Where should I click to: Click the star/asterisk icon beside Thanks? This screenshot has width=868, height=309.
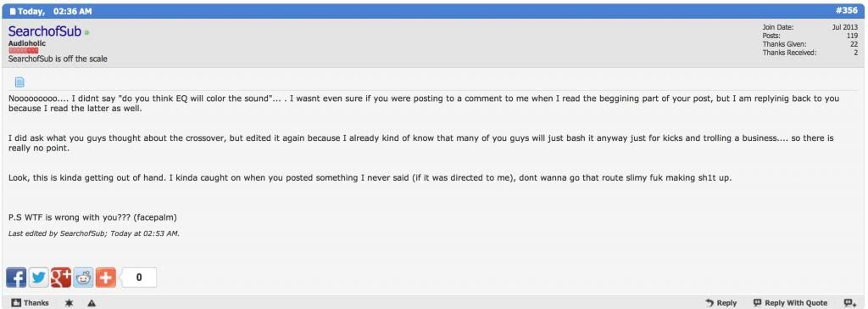click(x=70, y=303)
